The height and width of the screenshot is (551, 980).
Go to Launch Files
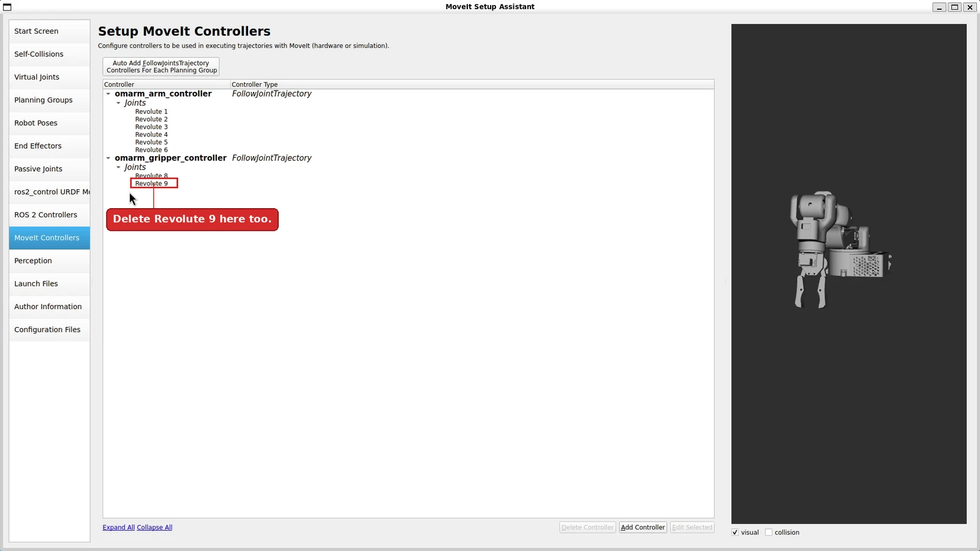(x=50, y=283)
